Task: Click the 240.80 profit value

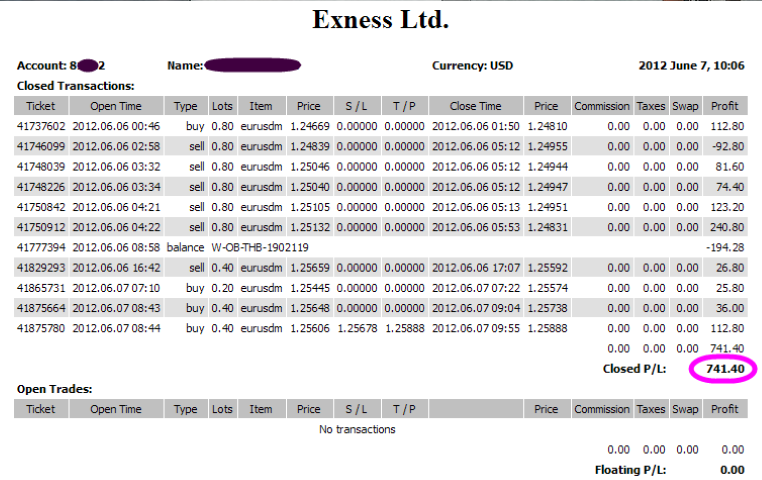Action: pos(727,227)
